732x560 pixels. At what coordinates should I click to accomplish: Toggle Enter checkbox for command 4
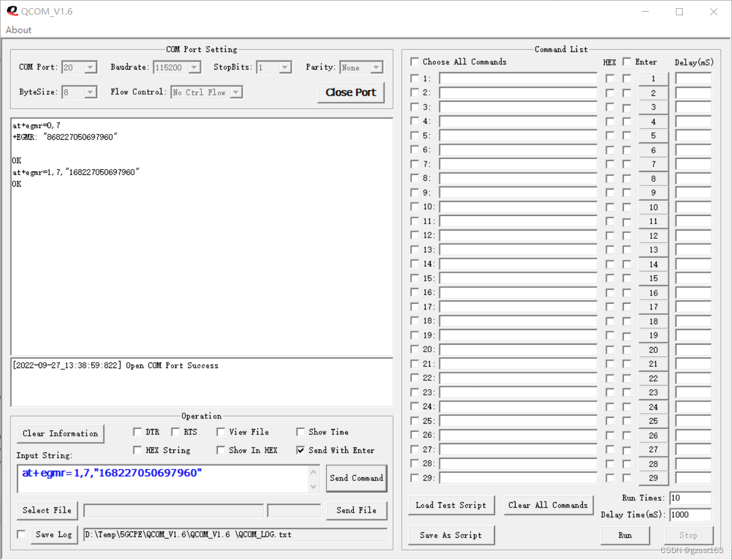click(x=627, y=122)
